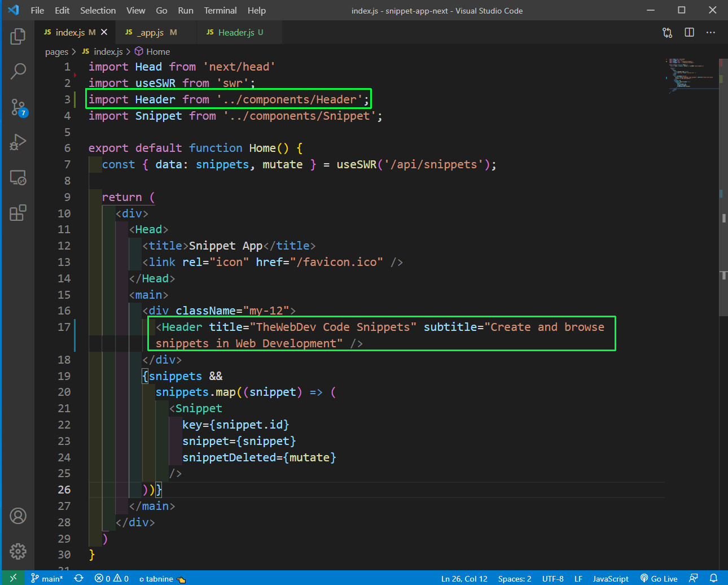Open the Terminal menu
Viewport: 728px width, 585px height.
point(220,10)
